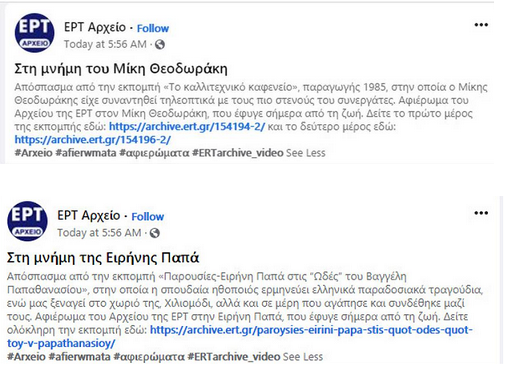The width and height of the screenshot is (507, 374).
Task: Collapse Theodorakis post with See Less
Action: click(306, 153)
